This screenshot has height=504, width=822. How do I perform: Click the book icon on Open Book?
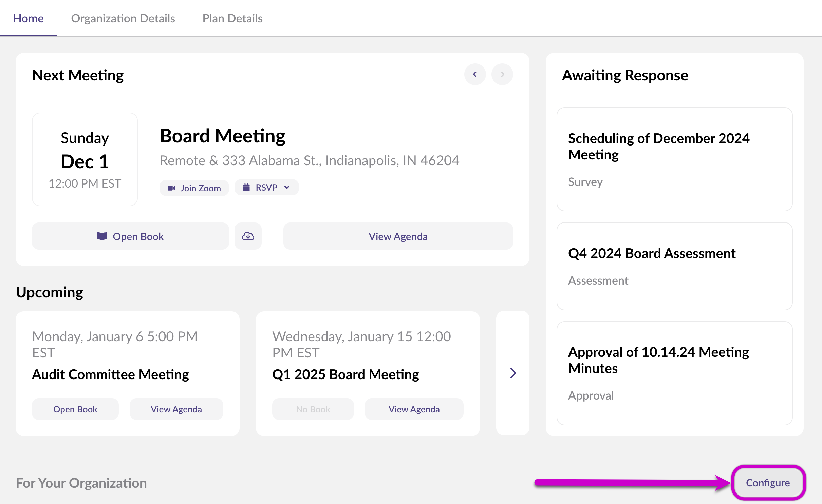point(102,236)
